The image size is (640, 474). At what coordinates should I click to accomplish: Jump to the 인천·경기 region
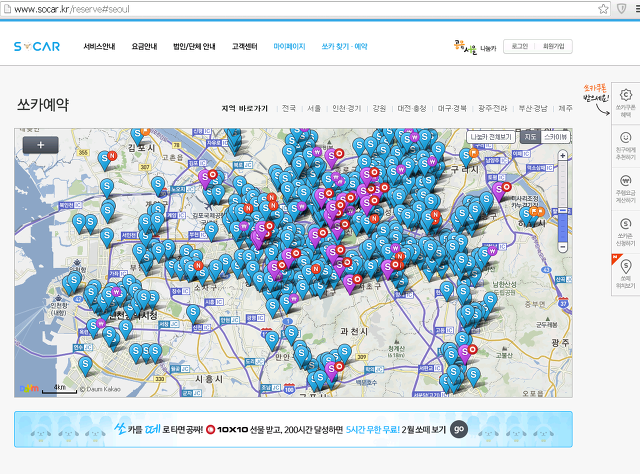tap(347, 108)
